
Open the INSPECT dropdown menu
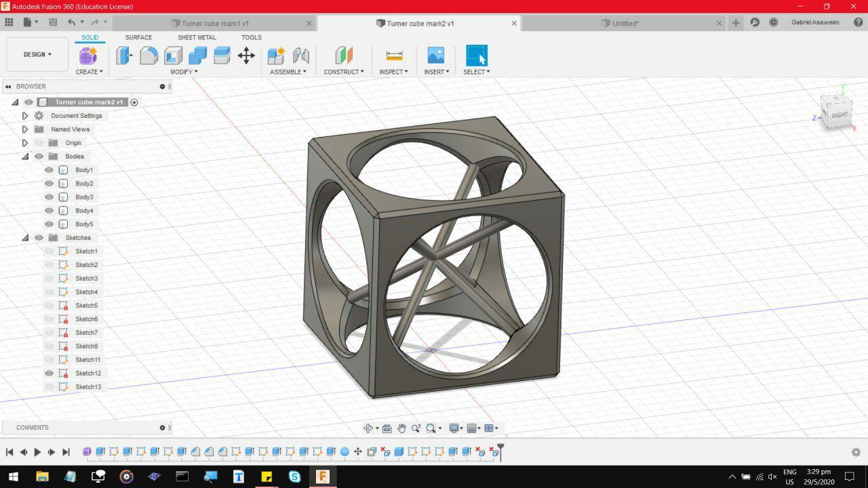(394, 72)
